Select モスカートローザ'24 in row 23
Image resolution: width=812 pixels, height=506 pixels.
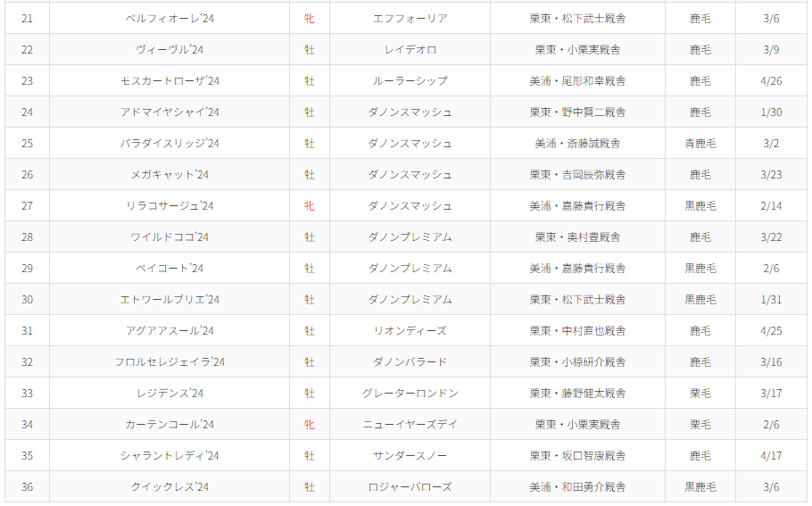pyautogui.click(x=170, y=80)
